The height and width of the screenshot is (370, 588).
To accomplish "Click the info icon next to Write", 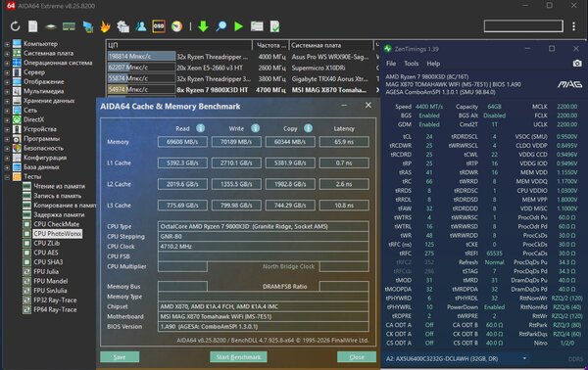I will (256, 128).
